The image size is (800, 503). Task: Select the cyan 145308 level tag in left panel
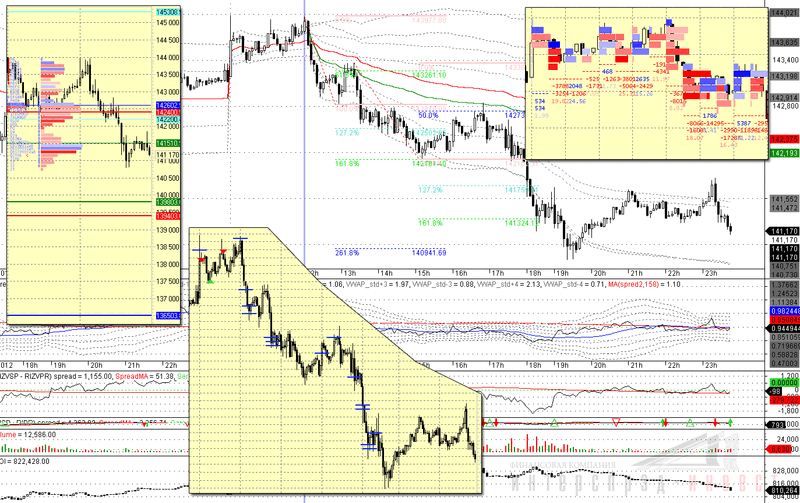(167, 12)
